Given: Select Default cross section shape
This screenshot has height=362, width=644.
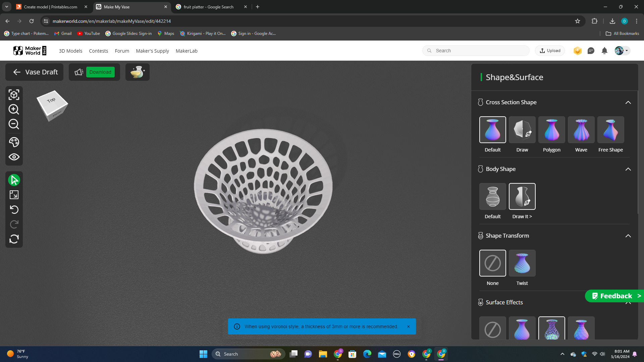Looking at the screenshot, I should 492,130.
